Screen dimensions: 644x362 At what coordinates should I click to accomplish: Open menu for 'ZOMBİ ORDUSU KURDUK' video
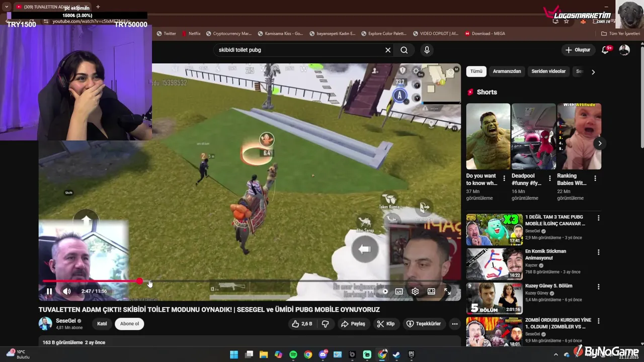598,321
